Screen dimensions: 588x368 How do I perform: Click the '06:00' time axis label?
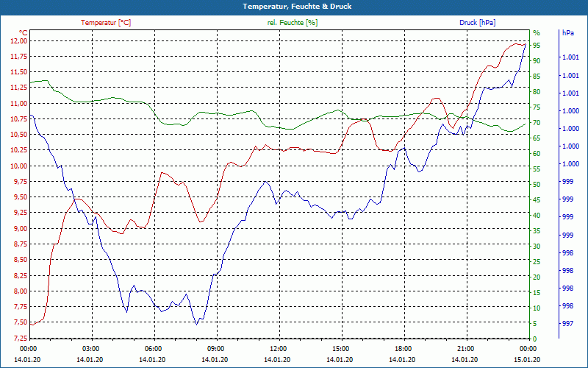point(153,349)
